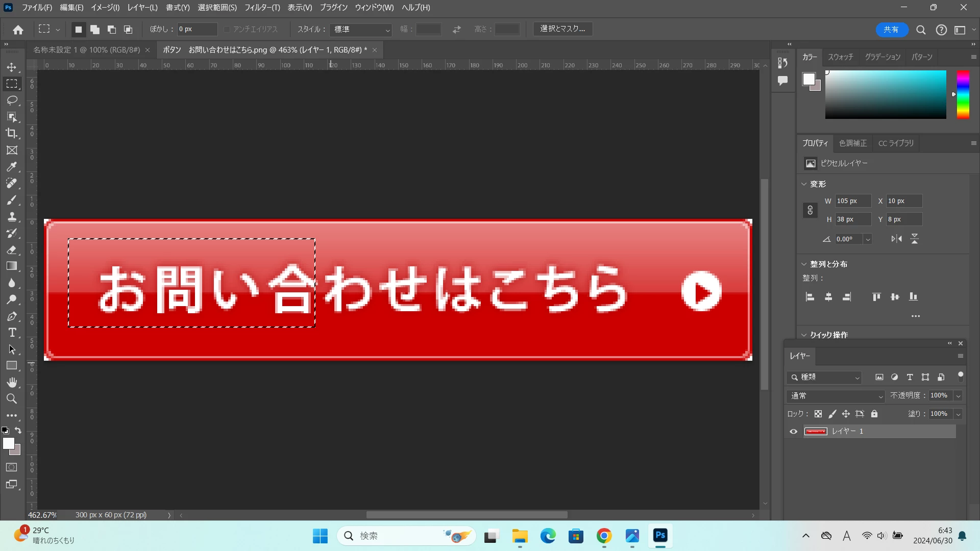Viewport: 980px width, 551px height.
Task: Toggle the width-height link in 変形
Action: click(810, 210)
